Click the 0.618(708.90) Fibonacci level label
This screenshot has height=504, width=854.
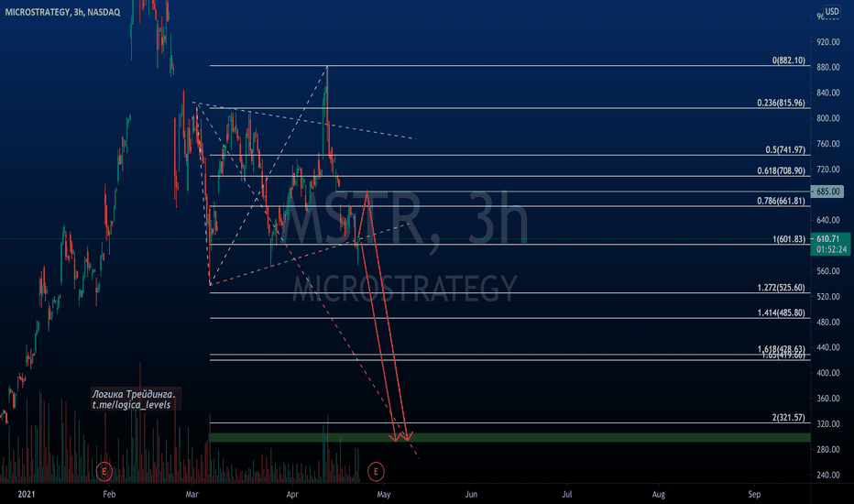781,171
